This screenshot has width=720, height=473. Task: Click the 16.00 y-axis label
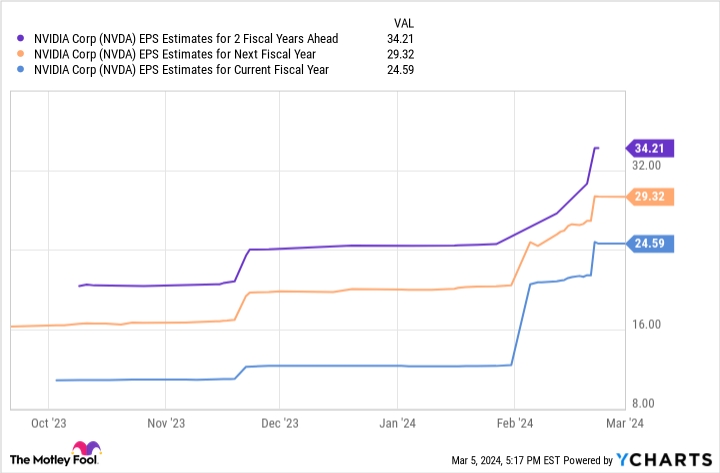pos(647,324)
